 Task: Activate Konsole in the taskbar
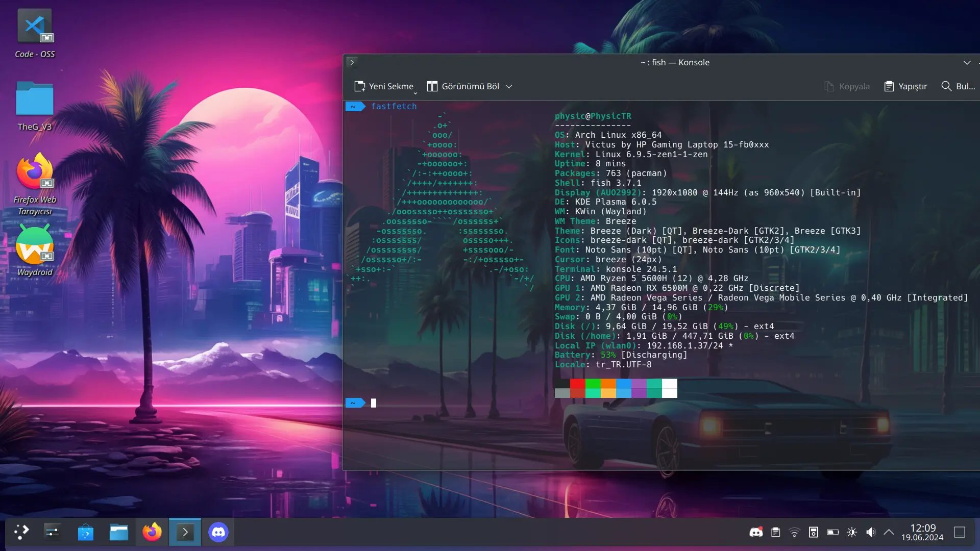coord(185,532)
